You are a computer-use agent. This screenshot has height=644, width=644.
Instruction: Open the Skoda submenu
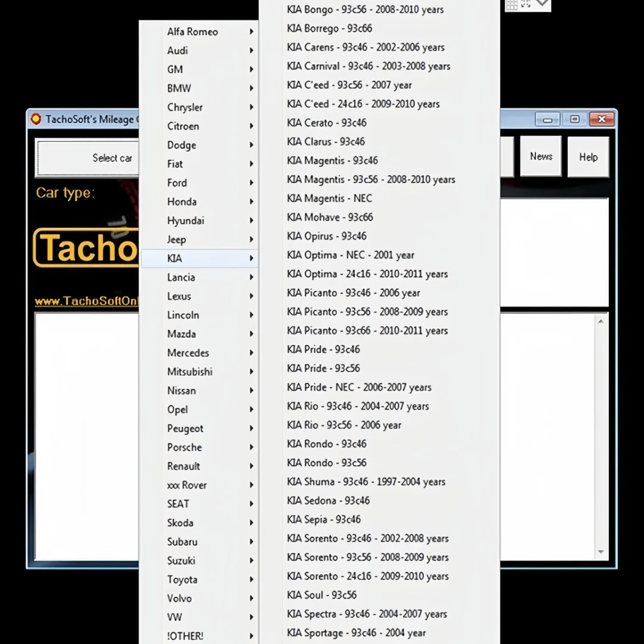199,523
